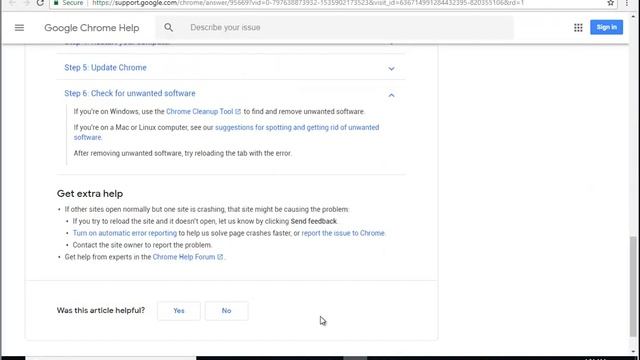Click After removing unwanted software sentence
The height and width of the screenshot is (360, 640).
[x=182, y=153]
